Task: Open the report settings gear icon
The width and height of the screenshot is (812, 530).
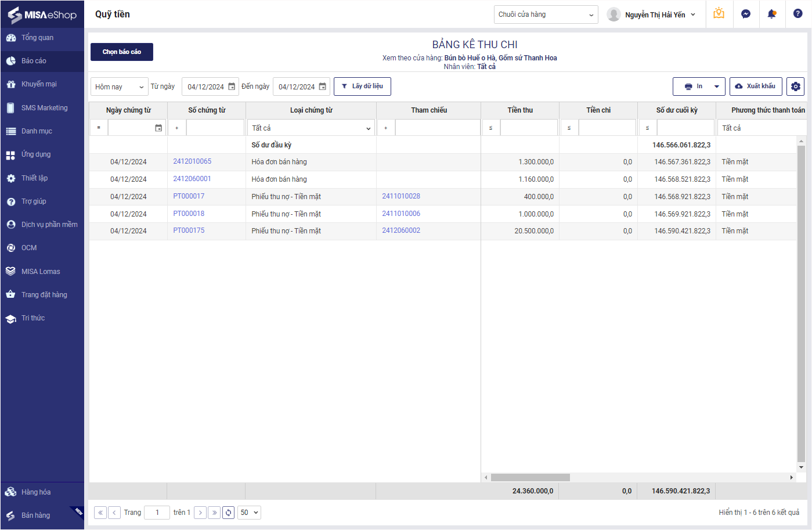Action: point(796,86)
